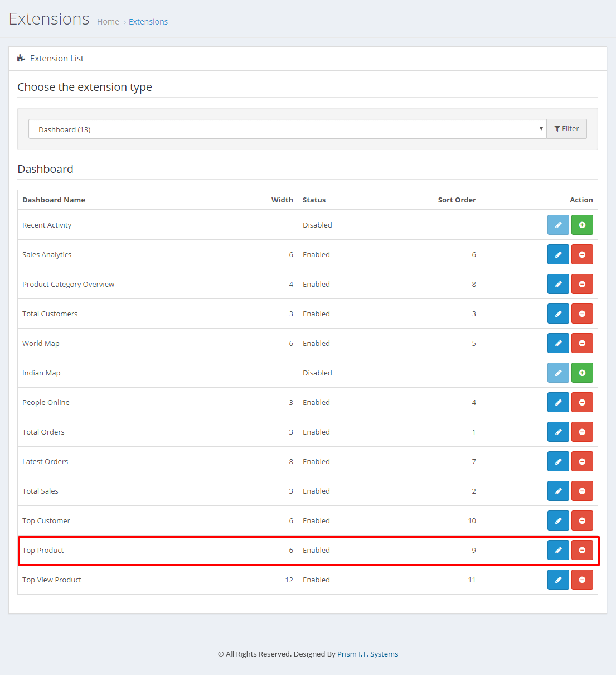Edit the Total Customers extension
Viewport: 616px width, 675px height.
(558, 314)
